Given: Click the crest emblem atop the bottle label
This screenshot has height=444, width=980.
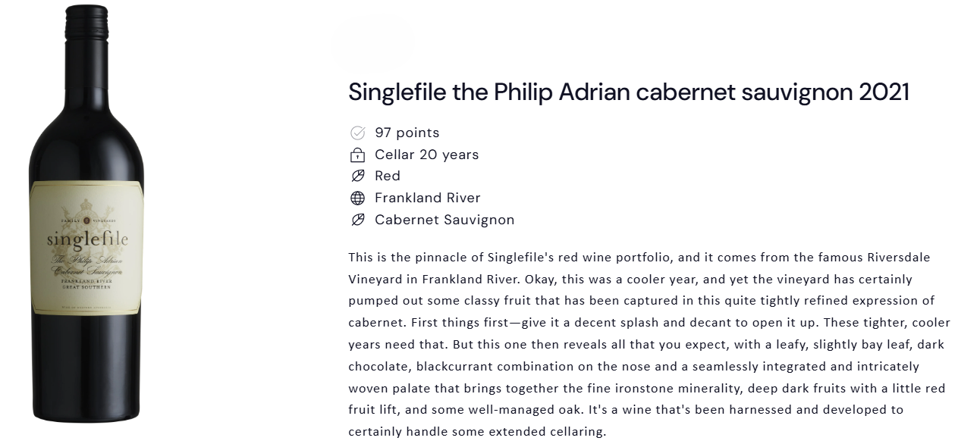Looking at the screenshot, I should 87,213.
